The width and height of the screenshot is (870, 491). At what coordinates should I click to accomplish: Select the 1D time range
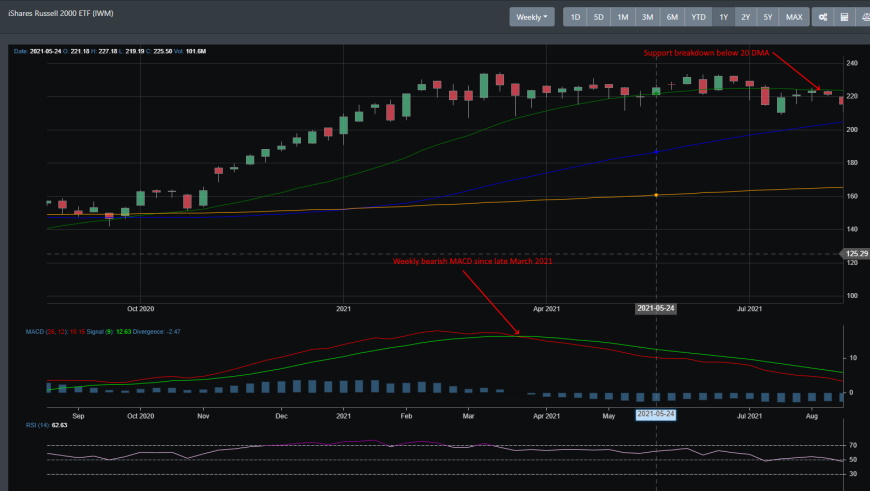point(575,17)
